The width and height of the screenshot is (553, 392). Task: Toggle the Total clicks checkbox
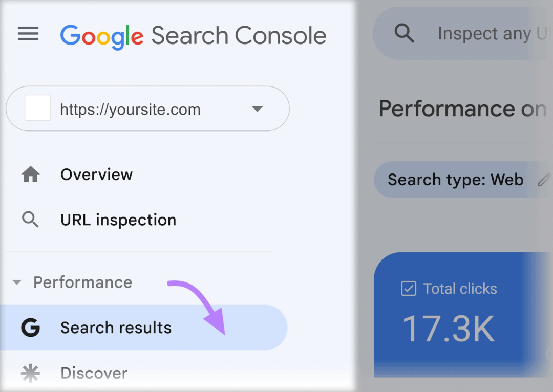409,289
